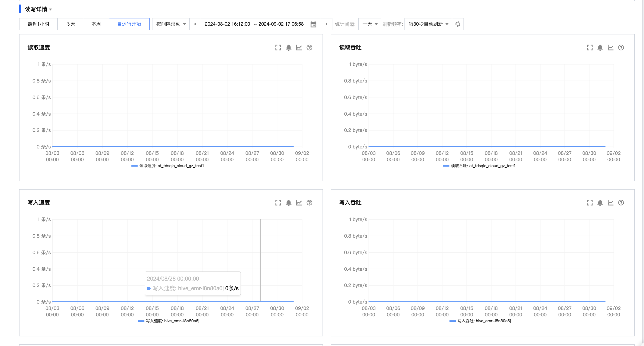Expand 写入吞吐 chart to fullscreen
The image size is (644, 346).
point(590,203)
